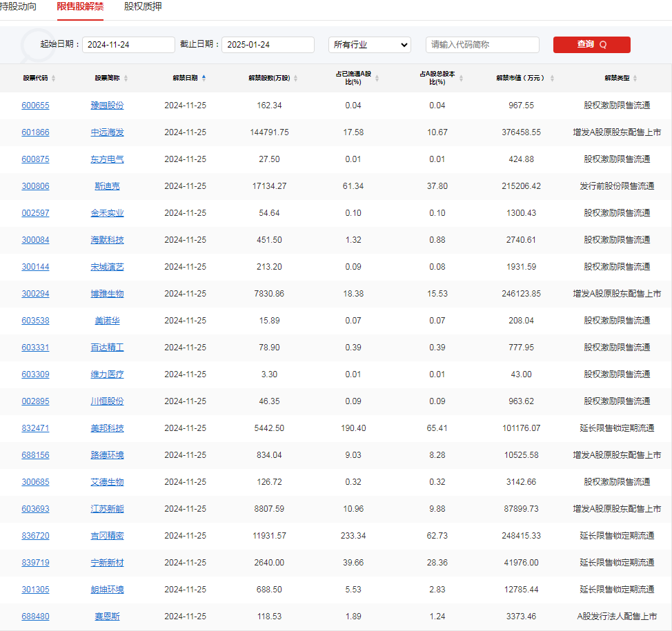
Task: Open 朗坤环境 stock name link
Action: click(107, 590)
